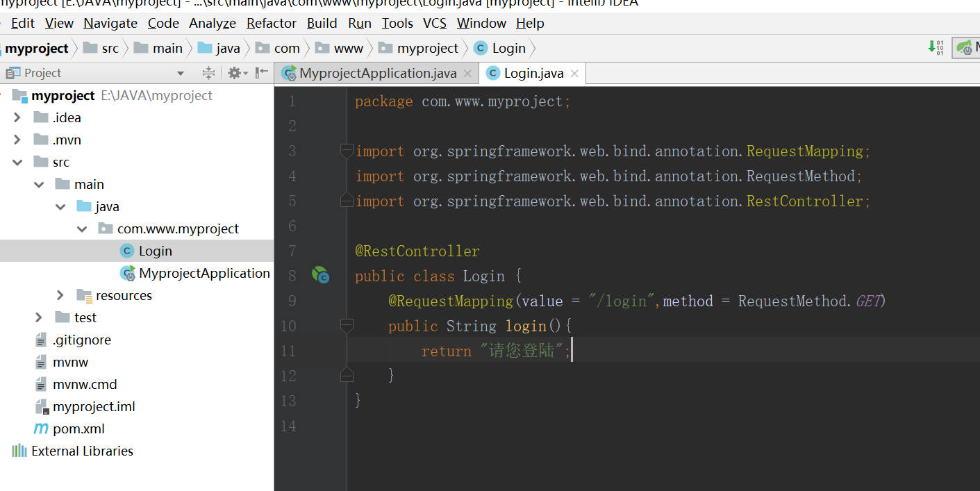Click the Login class icon in breadcrumb
This screenshot has height=491, width=980.
[x=480, y=48]
